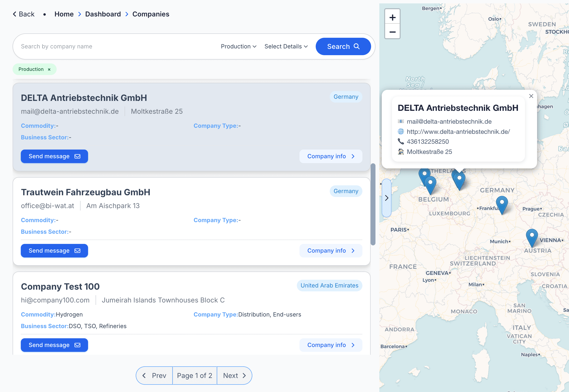Click the office@bi-wat.at email

pyautogui.click(x=47, y=206)
